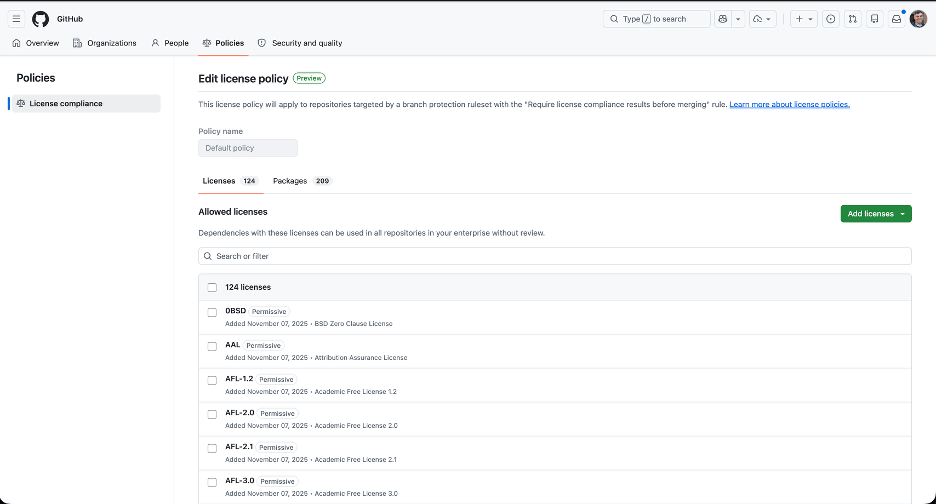Open the Add licenses dropdown button
The width and height of the screenshot is (936, 504).
[x=876, y=214]
